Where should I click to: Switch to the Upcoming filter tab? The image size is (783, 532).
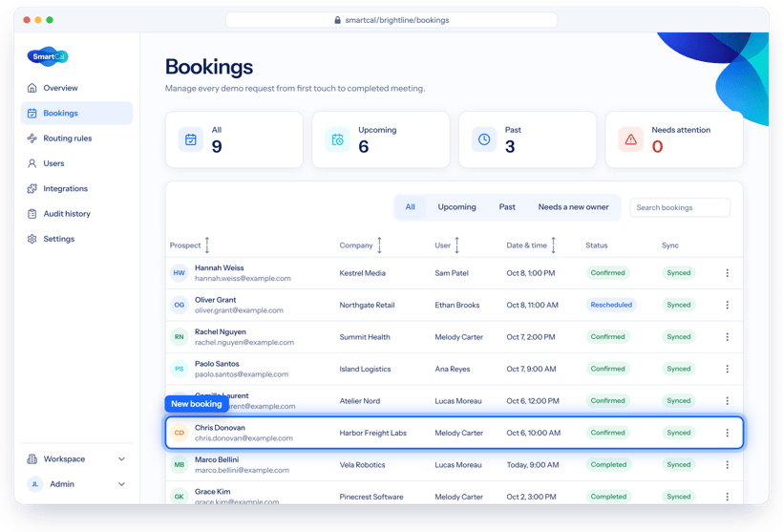pyautogui.click(x=457, y=207)
